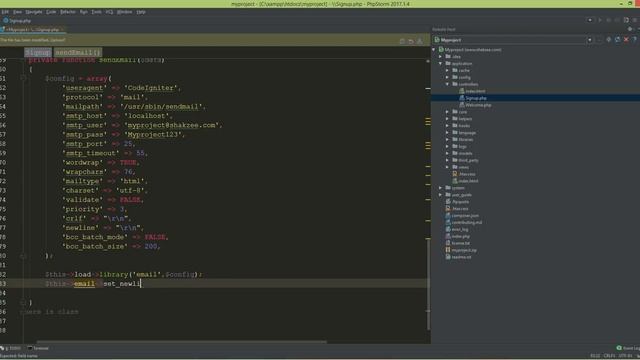
Task: Click the upload icon in notification bar
Action: 420,41
